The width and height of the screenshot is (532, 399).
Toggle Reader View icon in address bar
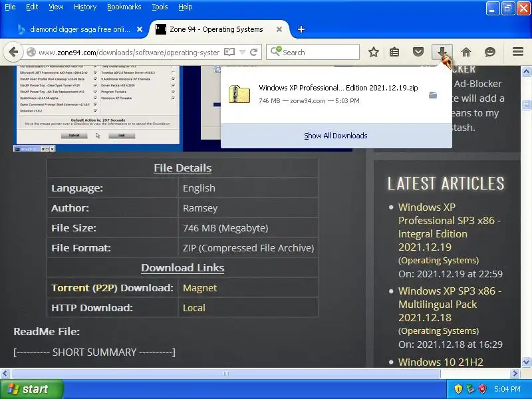(x=229, y=53)
